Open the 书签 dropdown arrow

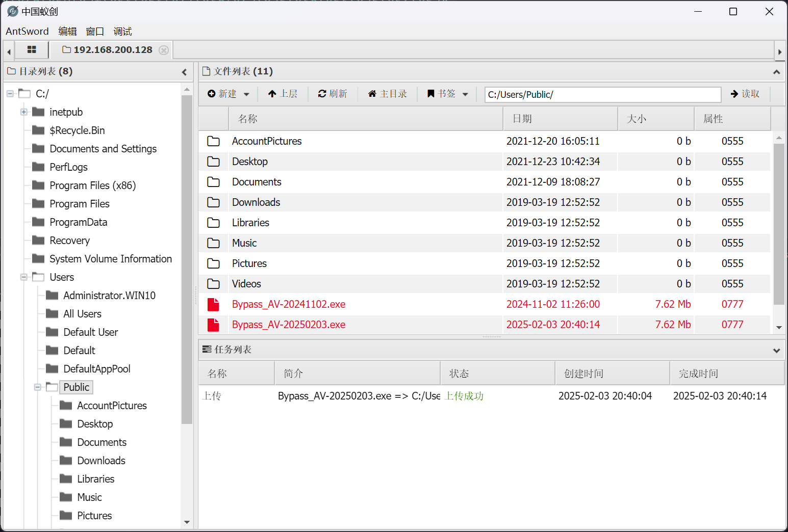pos(465,94)
